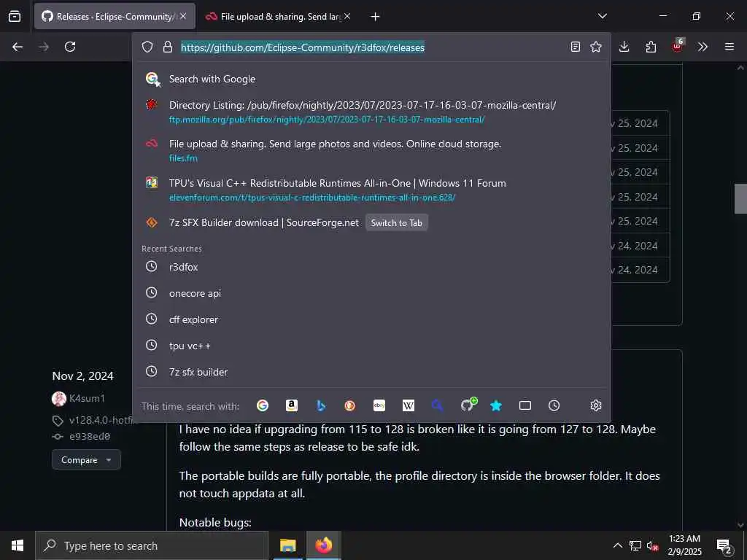Choose recent search 7z sfx builder

click(371, 371)
